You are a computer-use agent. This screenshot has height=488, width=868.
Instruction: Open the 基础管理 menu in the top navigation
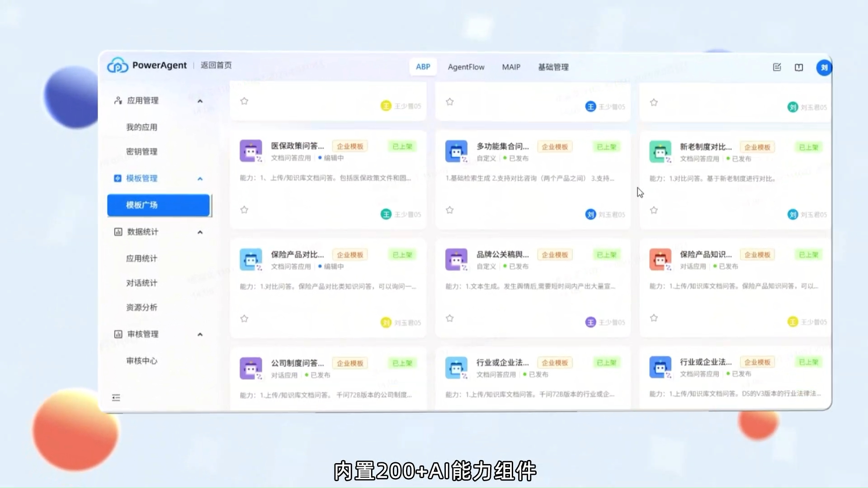[553, 67]
